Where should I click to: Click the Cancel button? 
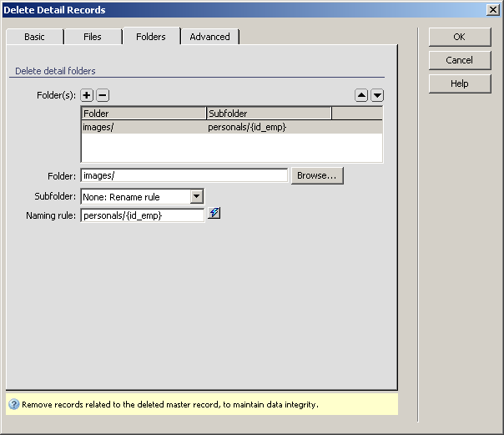[459, 60]
